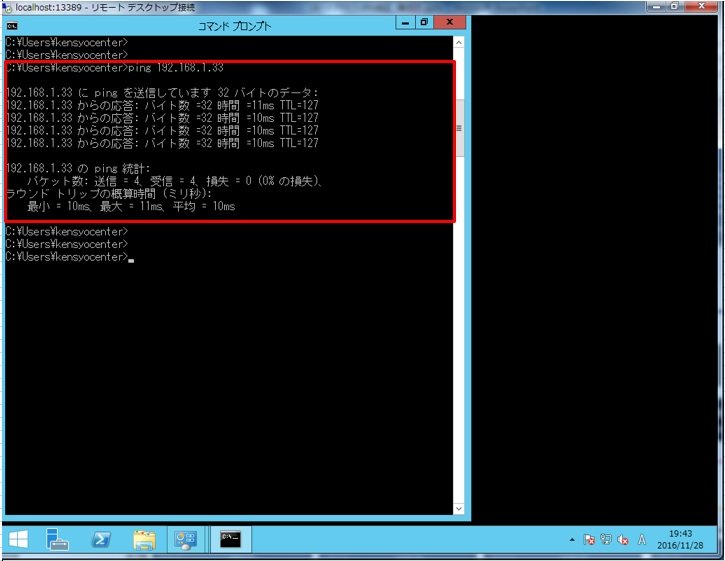725x561 pixels.
Task: Open Windows PowerShell from the taskbar
Action: click(101, 540)
